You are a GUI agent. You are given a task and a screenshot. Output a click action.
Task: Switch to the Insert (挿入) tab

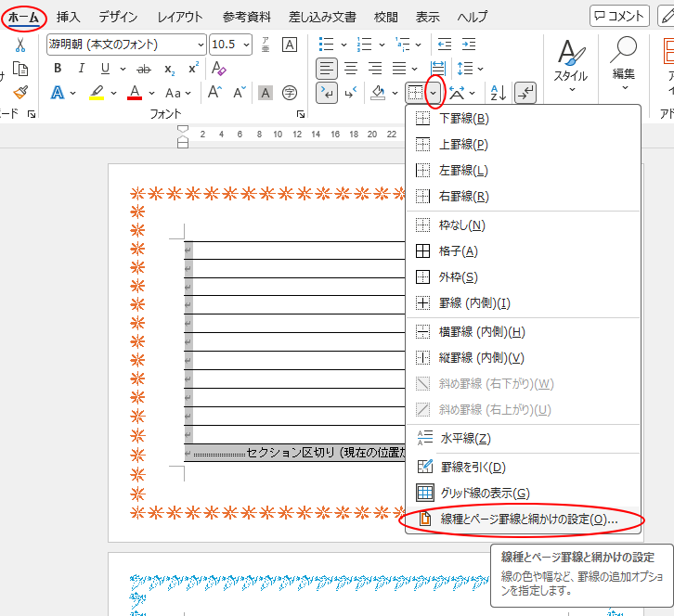(69, 18)
